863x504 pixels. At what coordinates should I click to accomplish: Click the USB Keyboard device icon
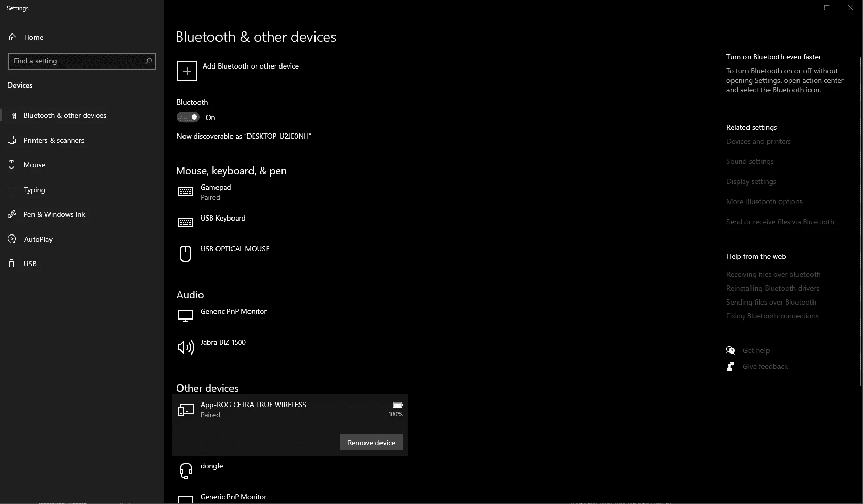186,223
